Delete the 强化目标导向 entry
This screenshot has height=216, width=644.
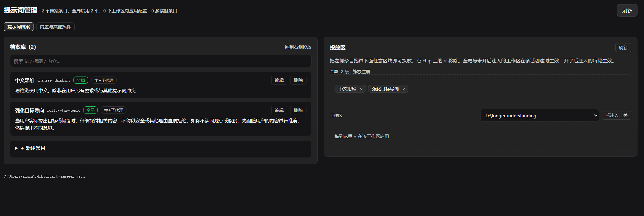(x=298, y=111)
